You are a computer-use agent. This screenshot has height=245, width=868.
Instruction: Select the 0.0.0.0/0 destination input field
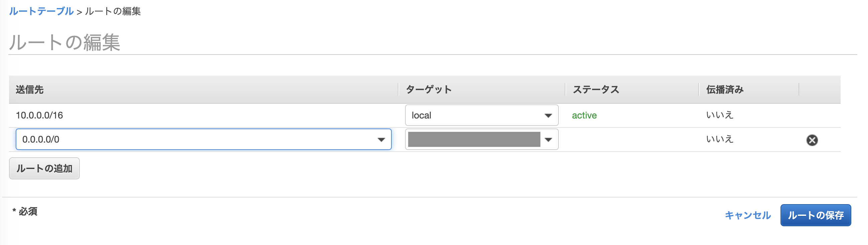pos(135,139)
